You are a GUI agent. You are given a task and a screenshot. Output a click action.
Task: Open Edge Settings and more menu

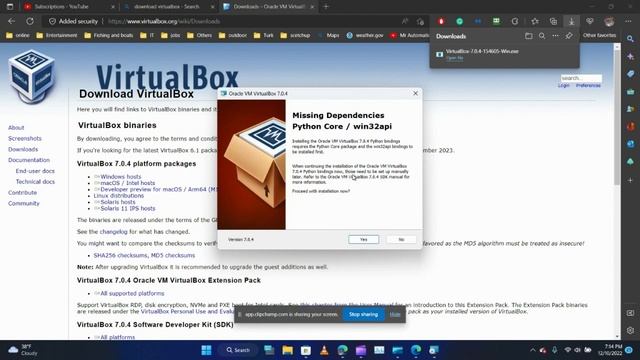(628, 21)
